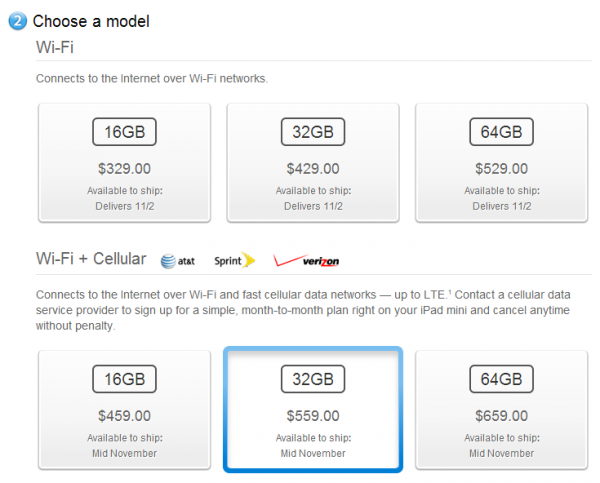Click the 16GB badge under Wi-Fi + Cellular

(x=124, y=380)
